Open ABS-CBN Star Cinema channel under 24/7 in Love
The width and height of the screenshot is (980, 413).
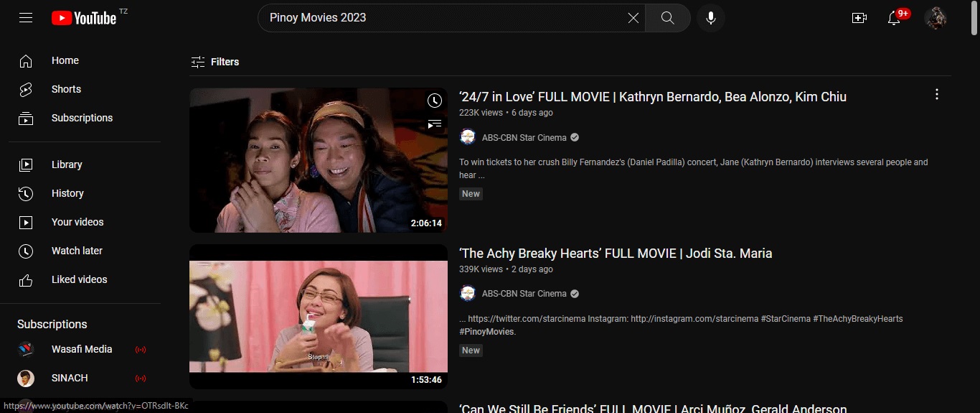pos(524,138)
